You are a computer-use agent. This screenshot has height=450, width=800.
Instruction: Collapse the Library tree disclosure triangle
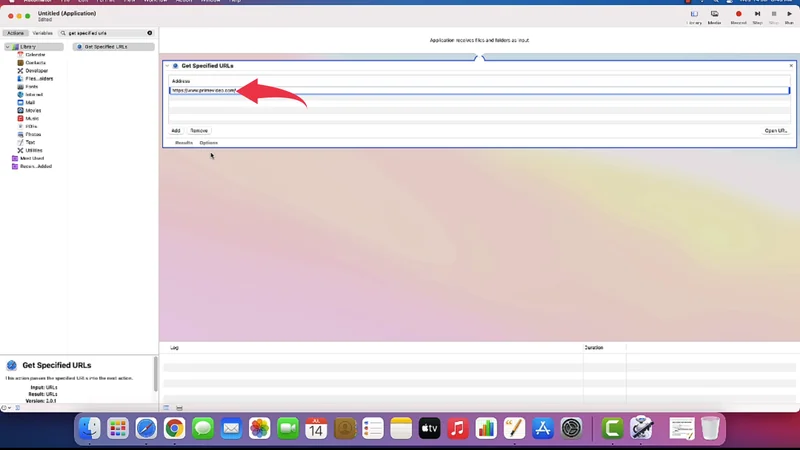point(8,47)
